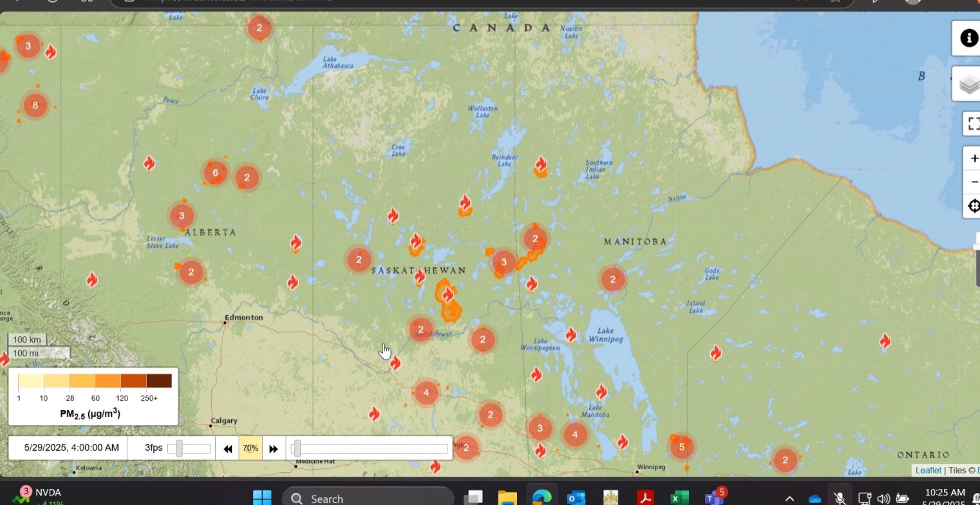The width and height of the screenshot is (980, 505).
Task: Click the lightest PM2.5 legend swatch
Action: (31, 381)
